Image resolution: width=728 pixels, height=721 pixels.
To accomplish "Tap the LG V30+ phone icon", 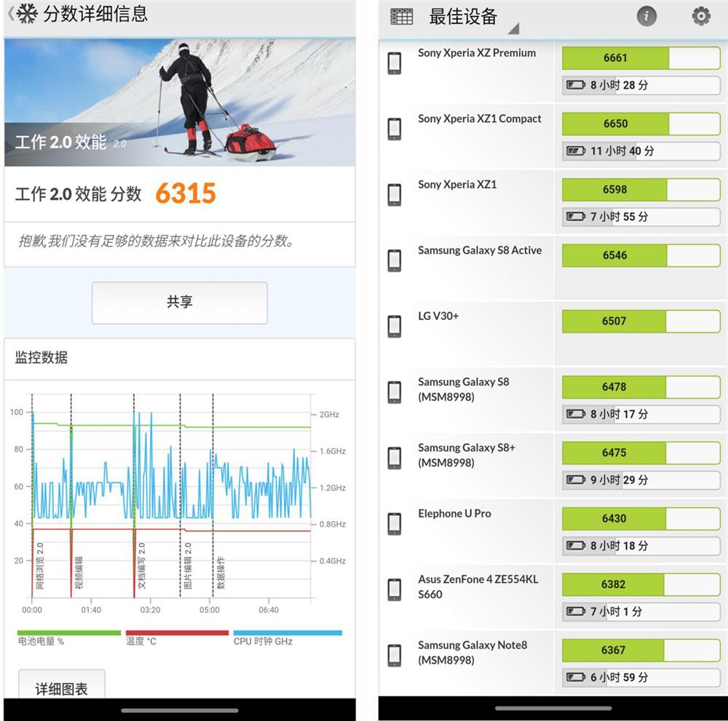I will click(395, 327).
